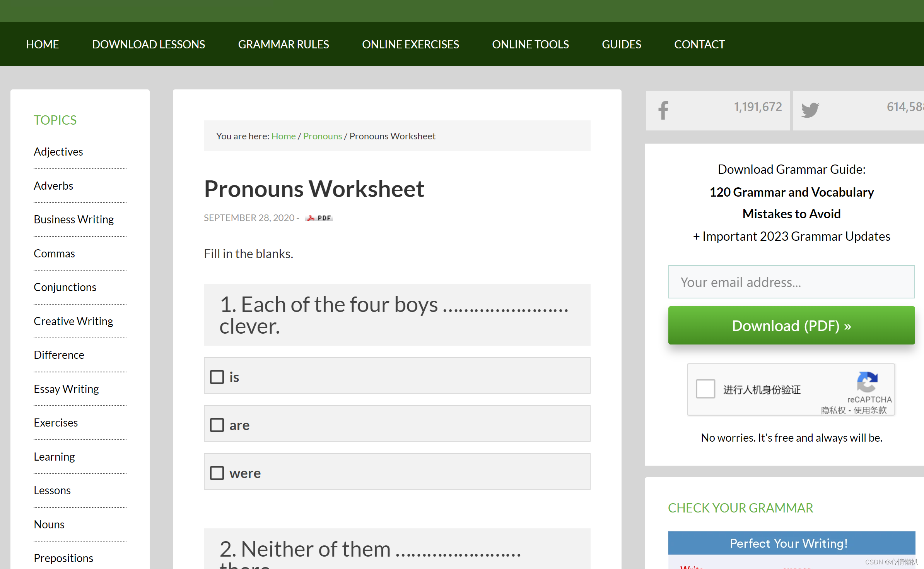Click the reCAPTCHA logo icon
The width and height of the screenshot is (924, 569).
pos(867,382)
